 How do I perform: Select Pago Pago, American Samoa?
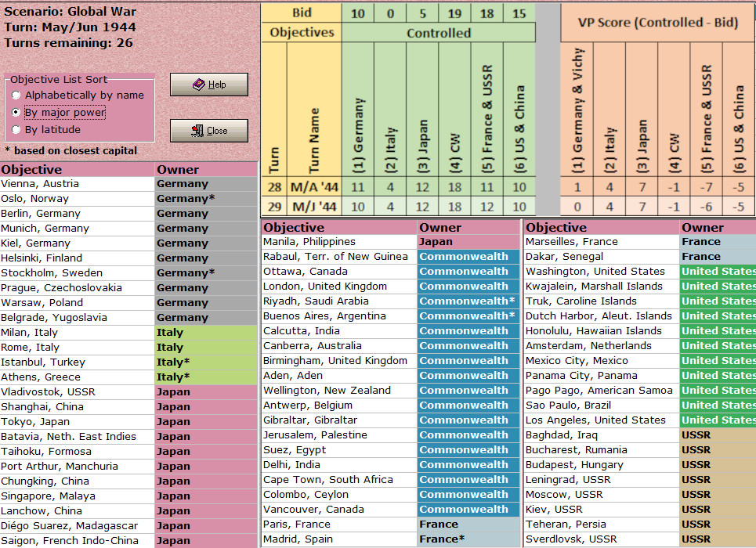601,391
